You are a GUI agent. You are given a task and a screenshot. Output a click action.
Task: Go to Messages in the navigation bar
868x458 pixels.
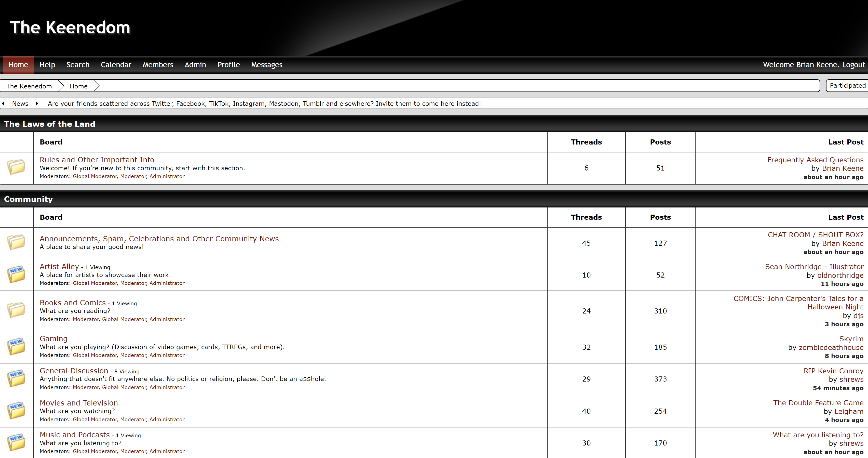tap(266, 65)
